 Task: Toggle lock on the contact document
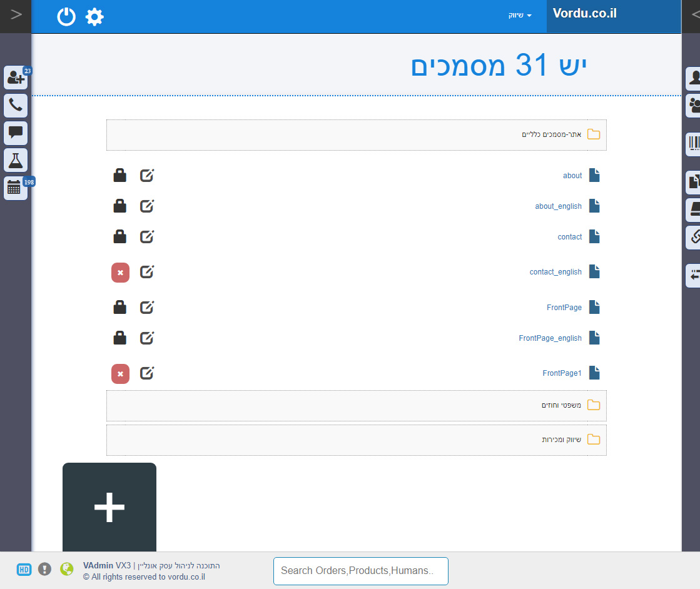tap(119, 237)
